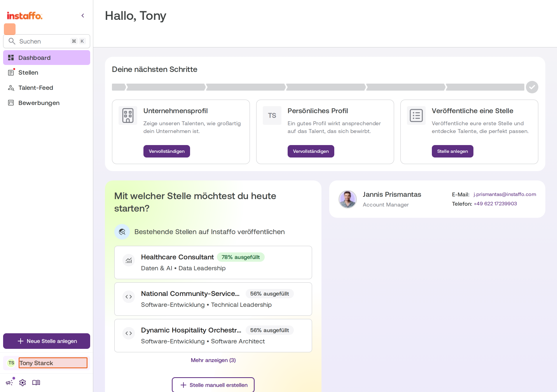Focus the Suchen search field

click(47, 41)
